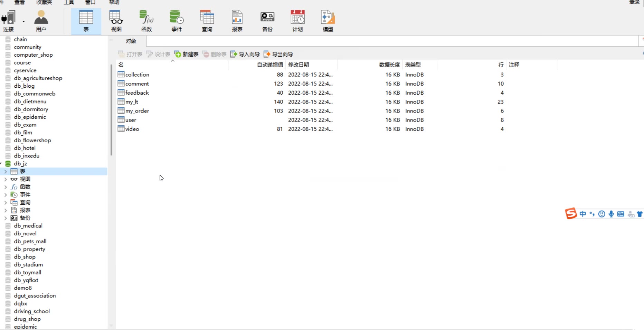Select the computer_shop database

pyautogui.click(x=33, y=55)
